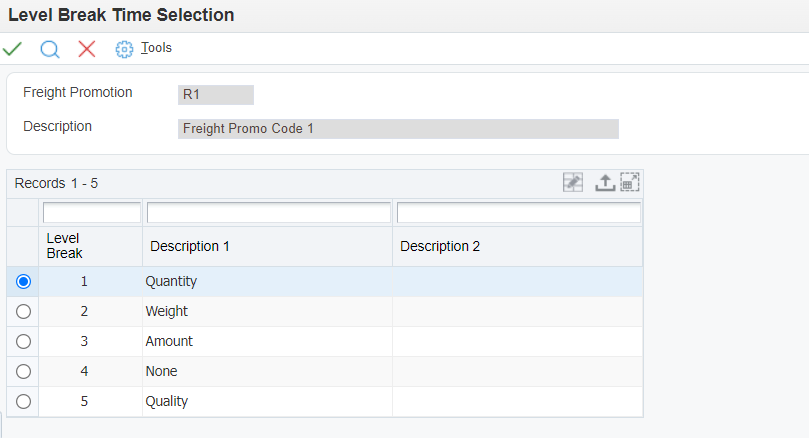Click the Tools gear icon

pos(124,49)
